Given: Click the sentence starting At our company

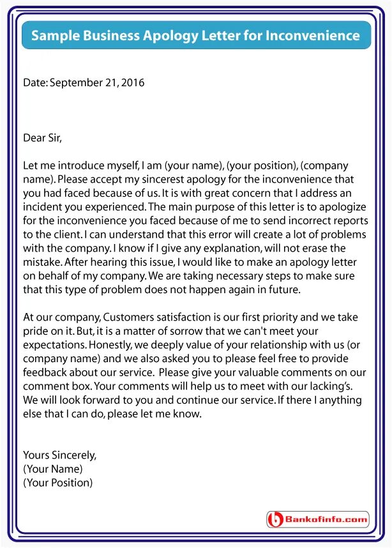Looking at the screenshot, I should (190, 324).
